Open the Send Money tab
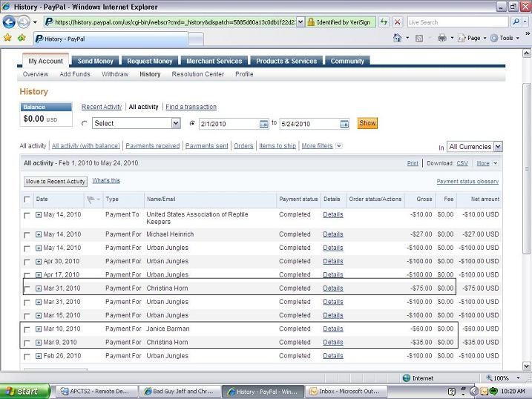This screenshot has width=532, height=399. tap(95, 61)
